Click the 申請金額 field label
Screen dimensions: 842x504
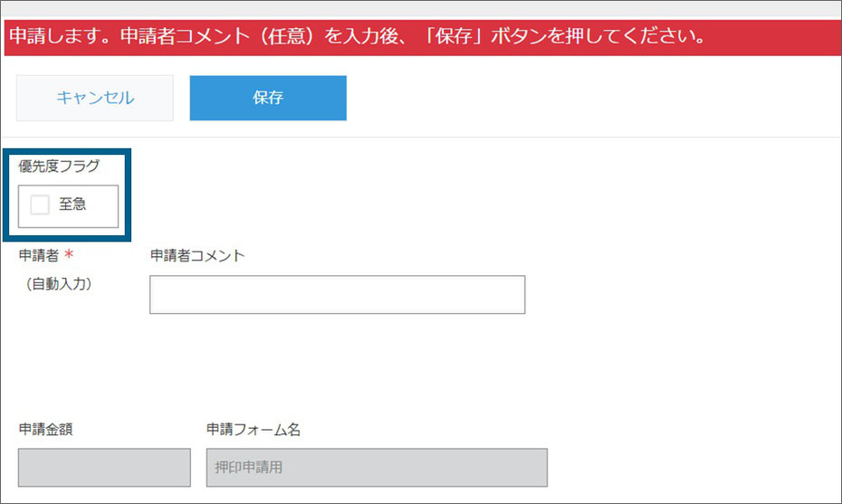45,430
